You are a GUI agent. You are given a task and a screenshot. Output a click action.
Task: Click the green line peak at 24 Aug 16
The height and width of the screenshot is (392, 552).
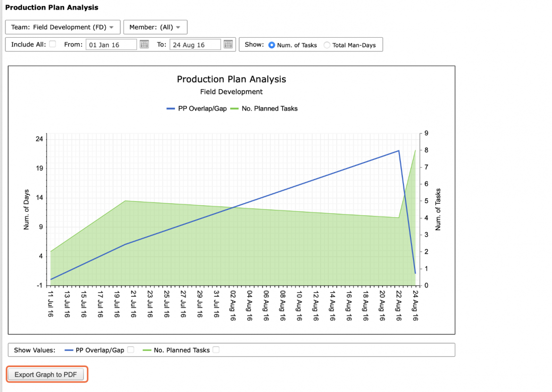point(415,150)
